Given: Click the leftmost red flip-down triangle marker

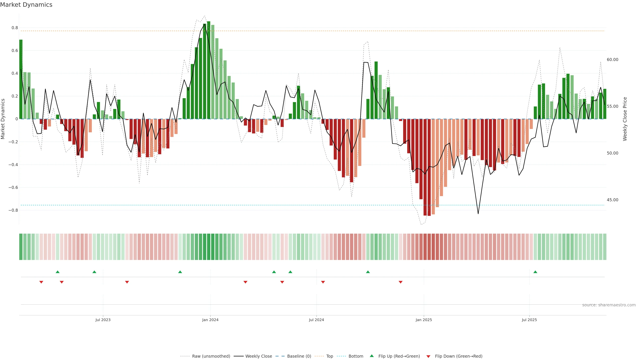Looking at the screenshot, I should [x=41, y=282].
